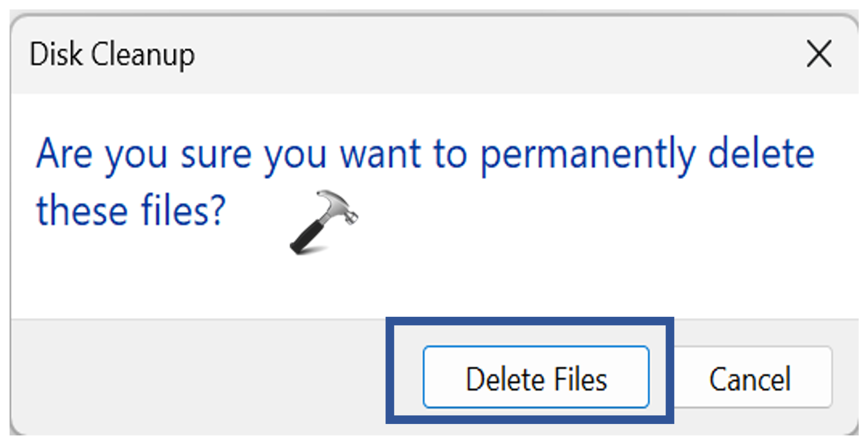Click the word "want" in the confirmation message
Screen dimensions: 868x445
[x=380, y=154]
